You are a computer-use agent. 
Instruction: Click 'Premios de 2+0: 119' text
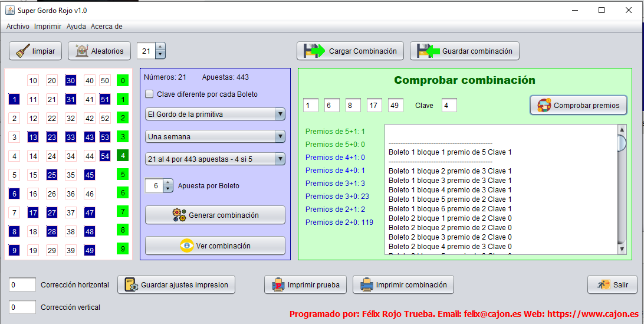pyautogui.click(x=339, y=222)
